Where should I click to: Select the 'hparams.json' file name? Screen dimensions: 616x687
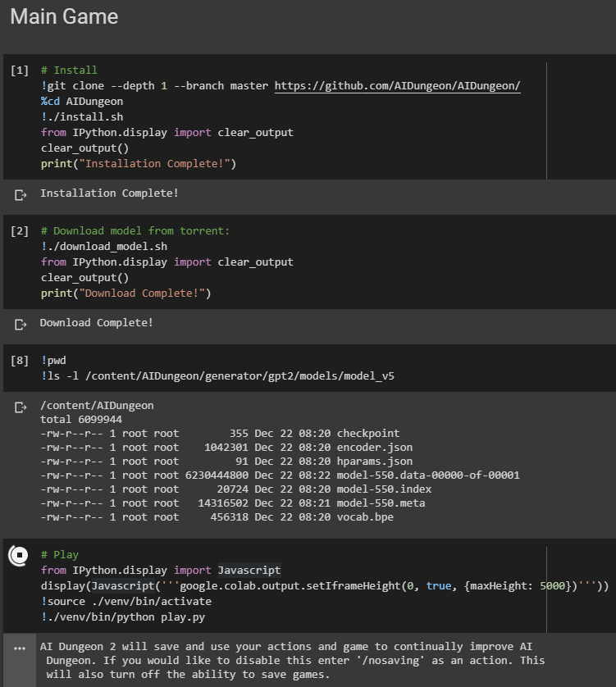click(374, 462)
